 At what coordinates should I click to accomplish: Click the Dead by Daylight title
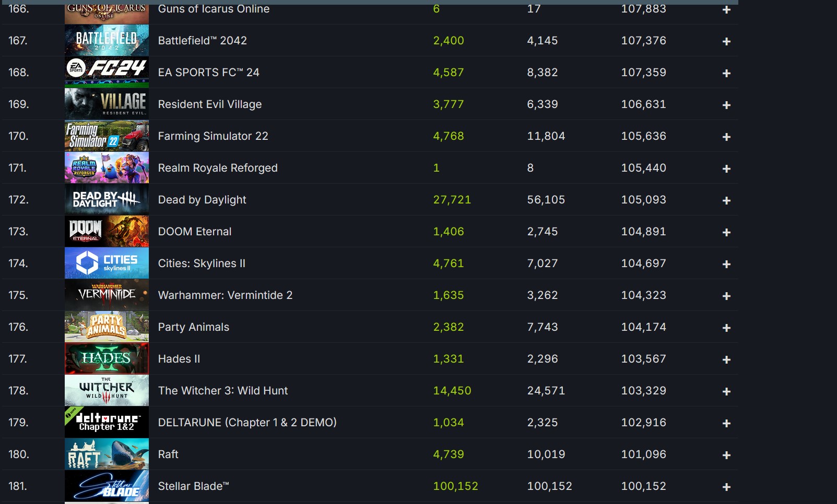coord(202,200)
